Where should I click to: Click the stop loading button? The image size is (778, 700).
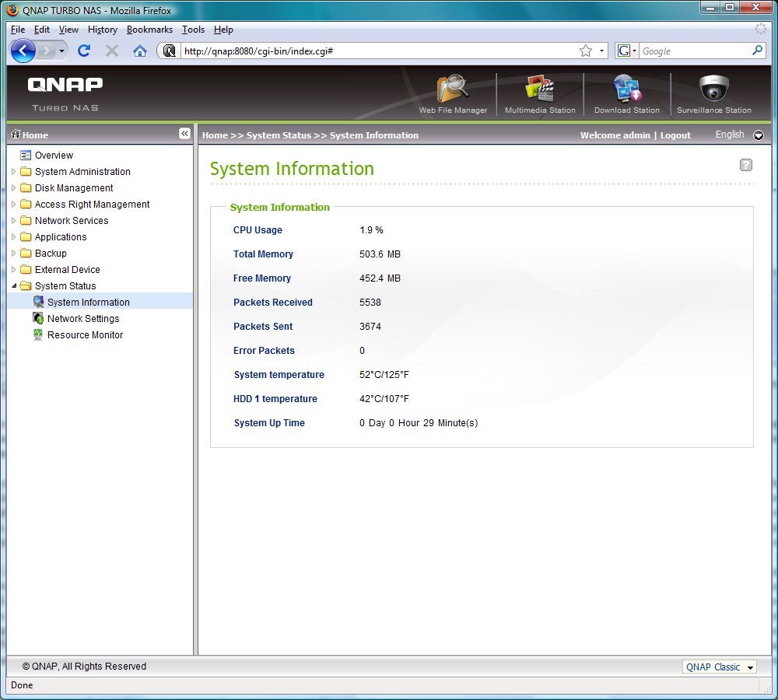point(112,51)
